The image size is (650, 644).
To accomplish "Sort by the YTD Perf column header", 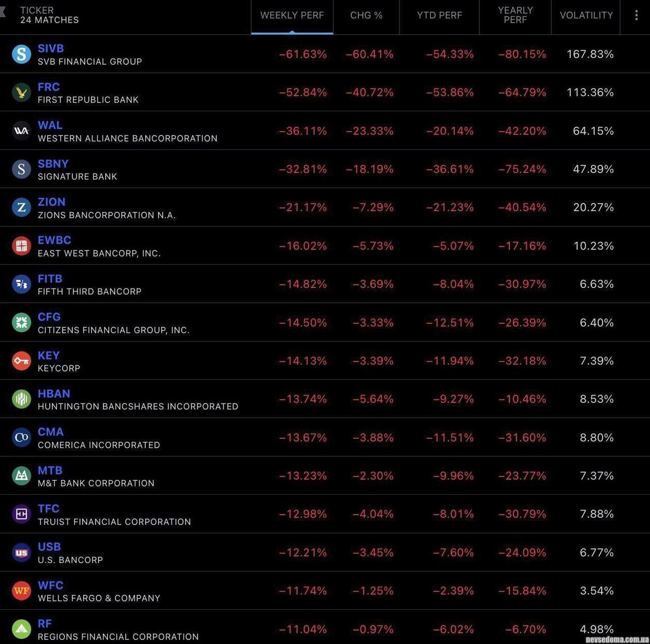I will point(439,15).
